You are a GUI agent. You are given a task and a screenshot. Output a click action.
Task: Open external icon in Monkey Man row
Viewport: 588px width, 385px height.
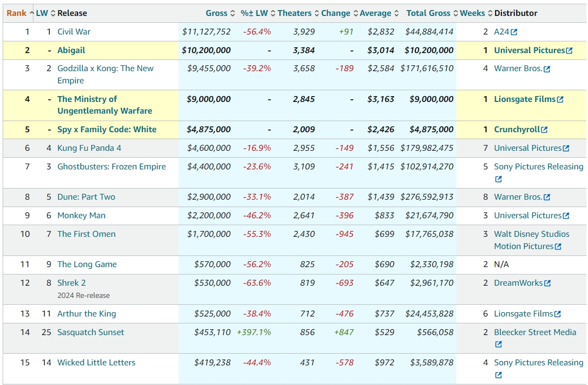pyautogui.click(x=566, y=216)
